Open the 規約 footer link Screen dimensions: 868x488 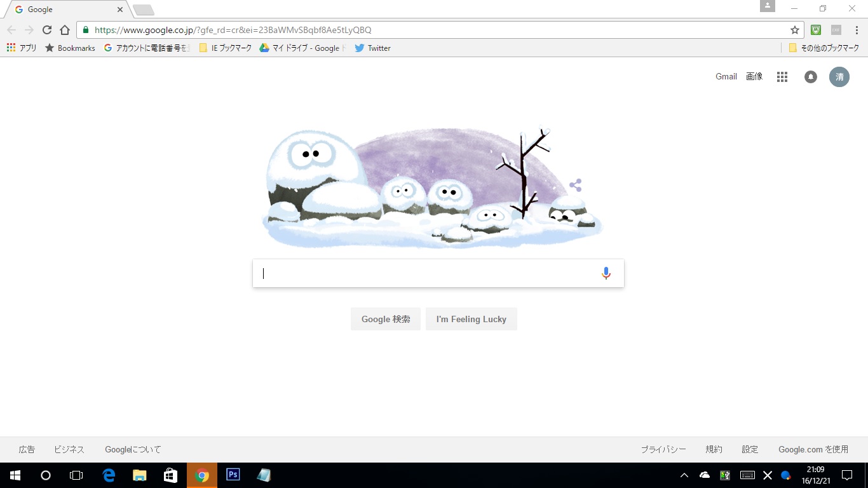pyautogui.click(x=714, y=449)
